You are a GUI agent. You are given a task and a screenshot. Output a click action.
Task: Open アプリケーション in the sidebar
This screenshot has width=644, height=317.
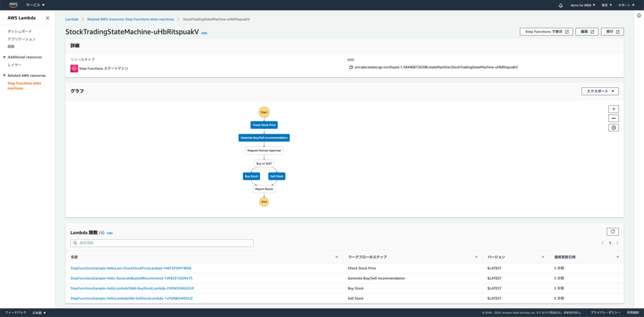pyautogui.click(x=21, y=39)
